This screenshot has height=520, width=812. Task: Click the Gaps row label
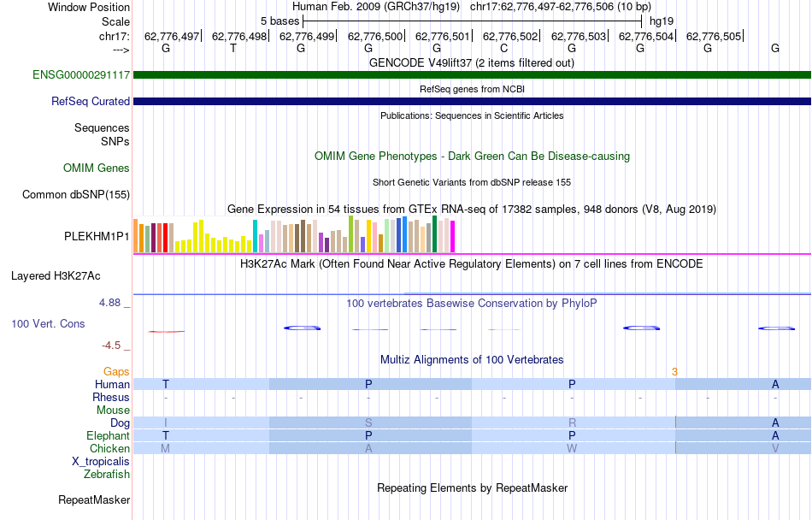tap(116, 371)
